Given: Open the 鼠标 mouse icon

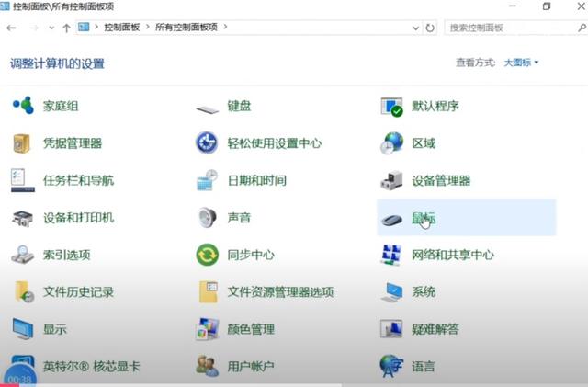Looking at the screenshot, I should 392,219.
